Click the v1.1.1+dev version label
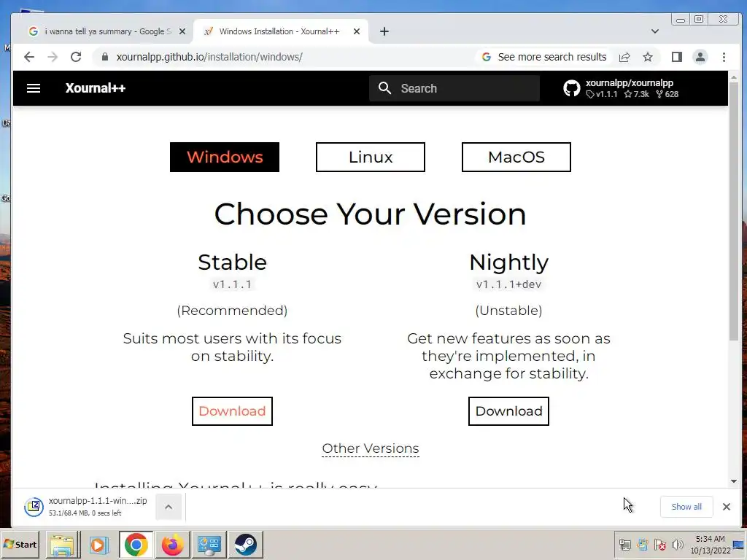The image size is (747, 560). click(x=508, y=284)
